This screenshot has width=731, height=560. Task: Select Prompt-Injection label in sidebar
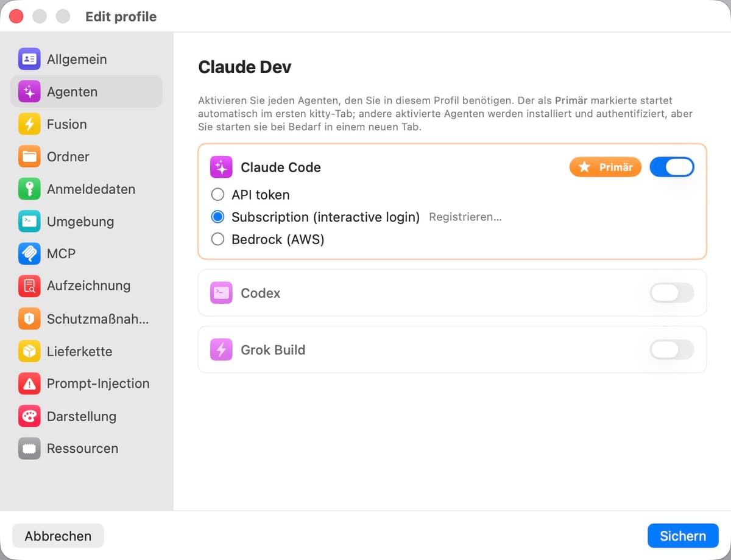tap(98, 383)
